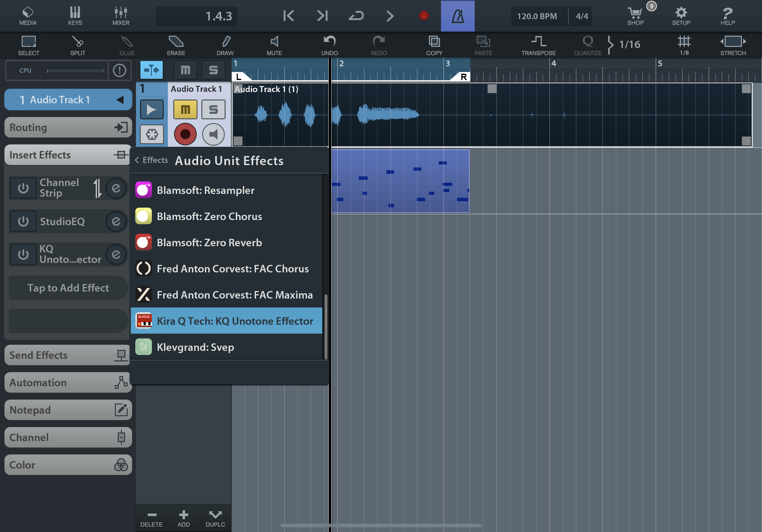Start recording with the red Record button
Screen dimensions: 762x532
424,16
